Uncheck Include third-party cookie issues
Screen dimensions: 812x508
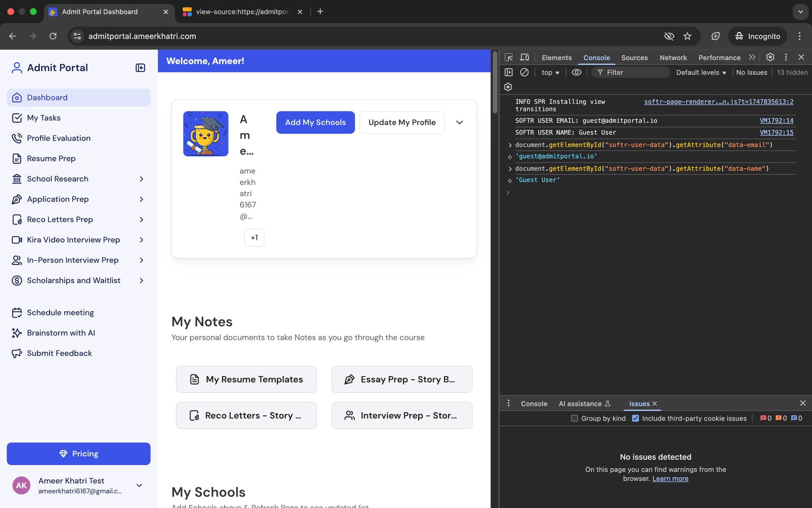click(x=635, y=418)
